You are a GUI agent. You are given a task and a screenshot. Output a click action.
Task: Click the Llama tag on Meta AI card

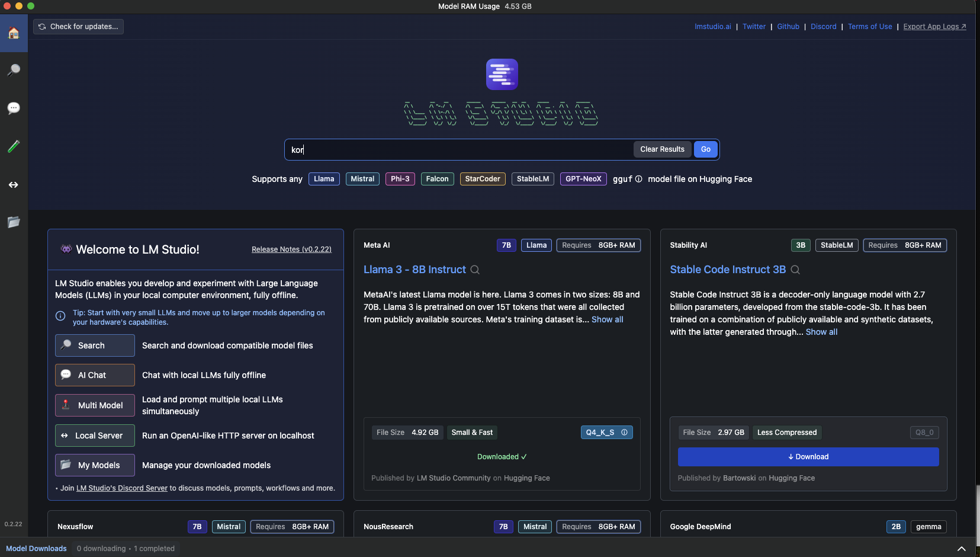point(536,245)
